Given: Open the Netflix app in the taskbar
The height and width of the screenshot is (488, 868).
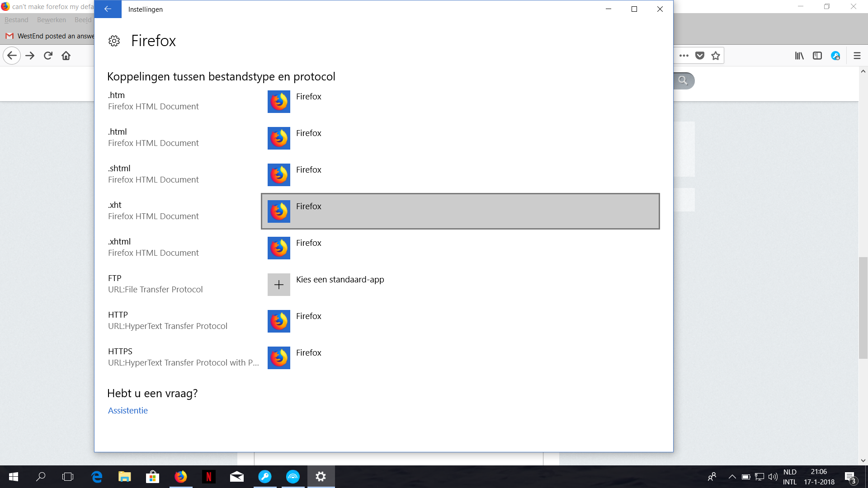Looking at the screenshot, I should 208,477.
